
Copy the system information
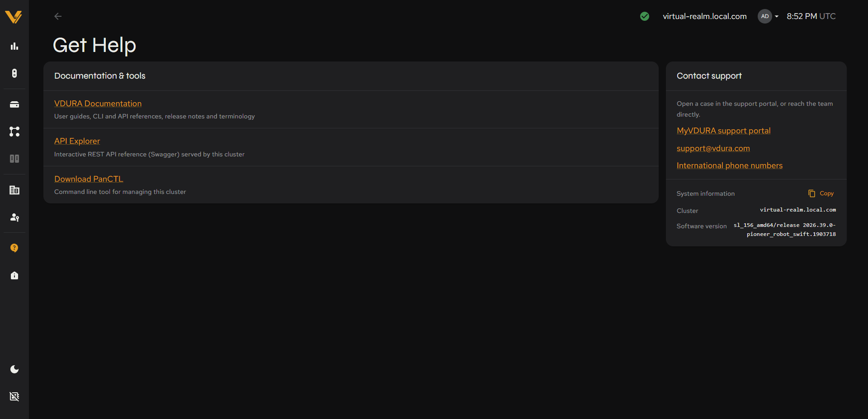[x=821, y=193]
